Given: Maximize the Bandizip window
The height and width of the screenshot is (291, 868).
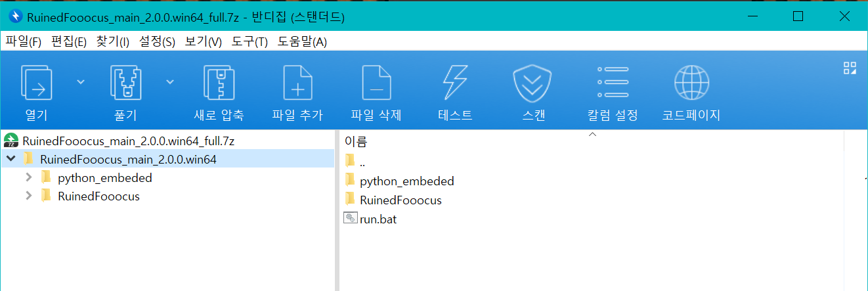Looking at the screenshot, I should tap(798, 16).
